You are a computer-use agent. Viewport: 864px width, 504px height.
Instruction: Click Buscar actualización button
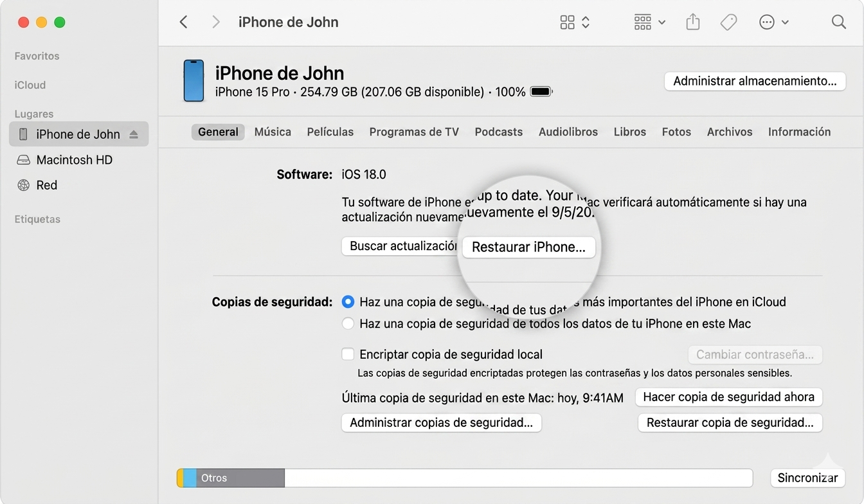(x=401, y=246)
